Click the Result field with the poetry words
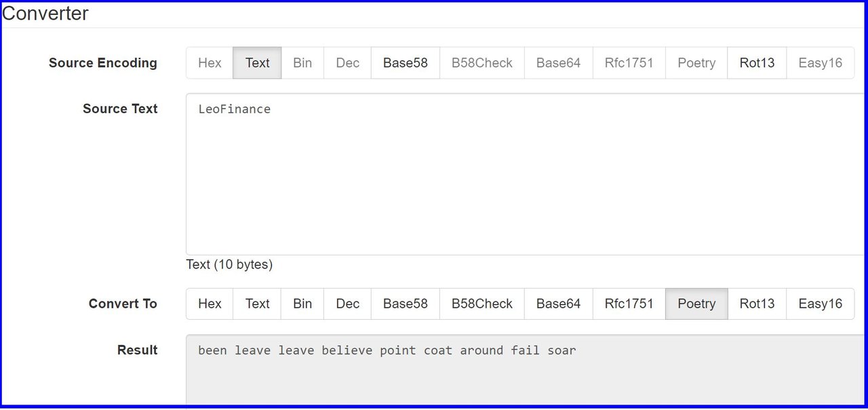Screen dimensions: 868x410 pos(527,371)
